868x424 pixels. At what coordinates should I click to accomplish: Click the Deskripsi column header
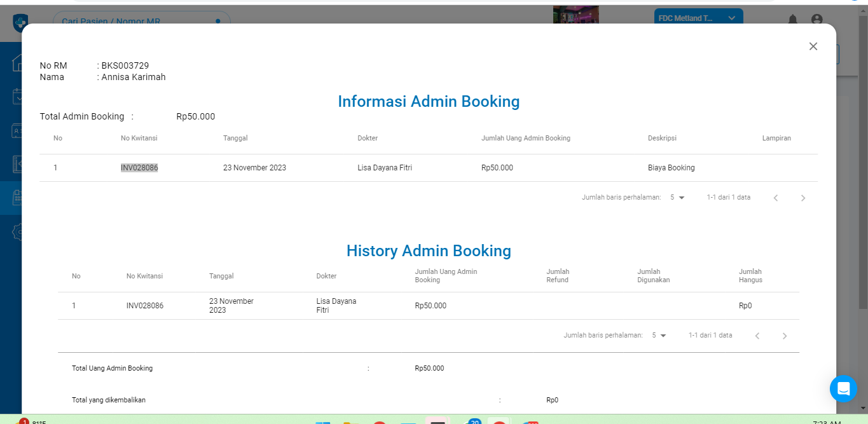[662, 138]
